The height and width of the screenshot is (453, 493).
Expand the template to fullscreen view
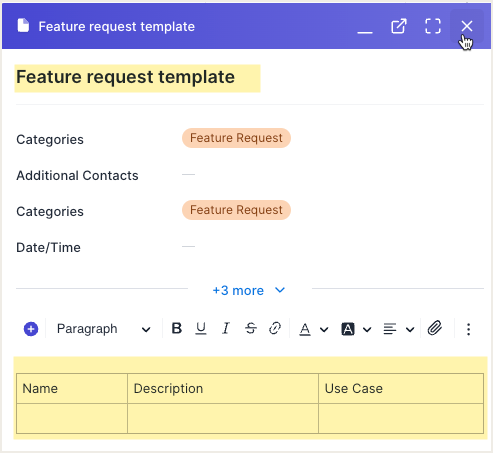[x=433, y=26]
